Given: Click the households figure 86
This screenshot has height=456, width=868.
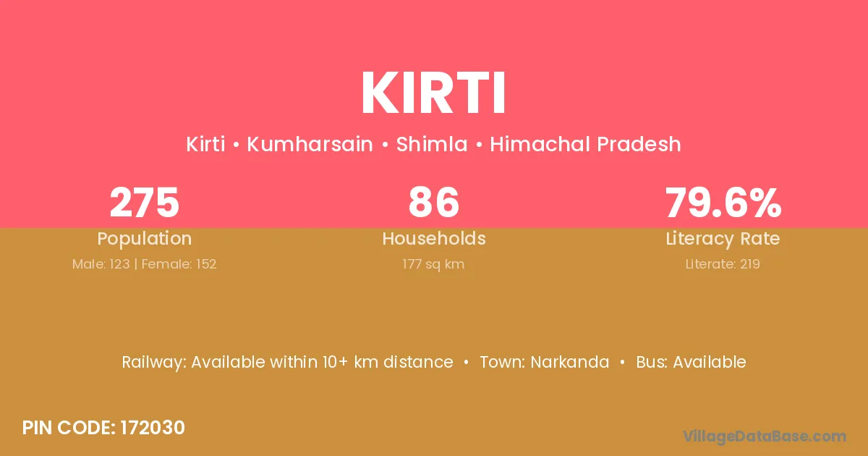Looking at the screenshot, I should 433,203.
